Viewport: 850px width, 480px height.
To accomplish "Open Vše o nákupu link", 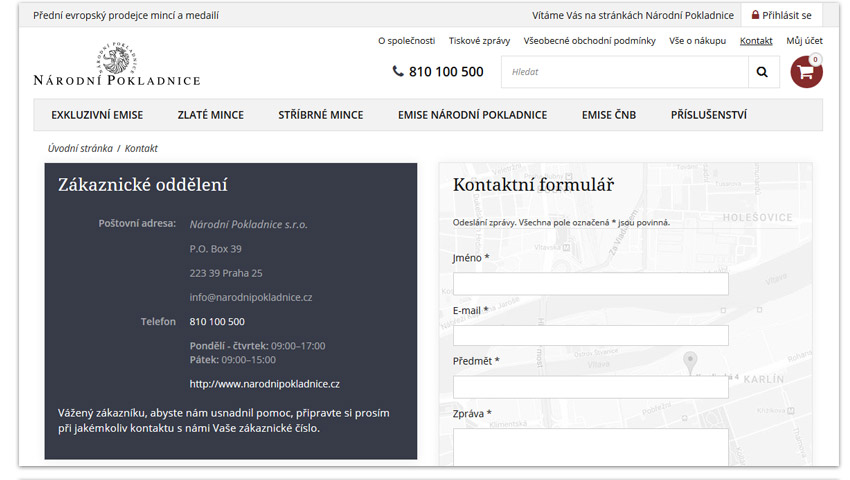I will (697, 41).
